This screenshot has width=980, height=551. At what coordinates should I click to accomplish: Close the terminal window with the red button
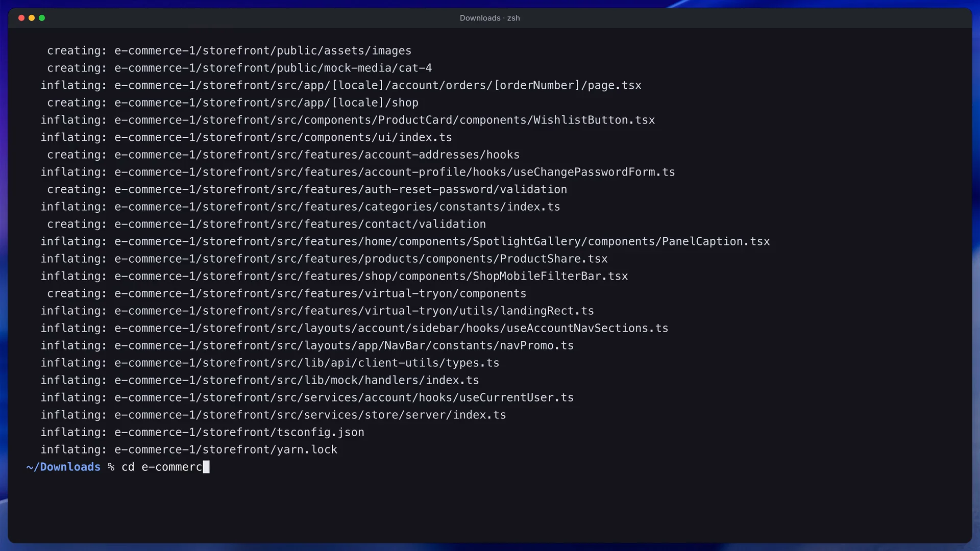click(21, 18)
